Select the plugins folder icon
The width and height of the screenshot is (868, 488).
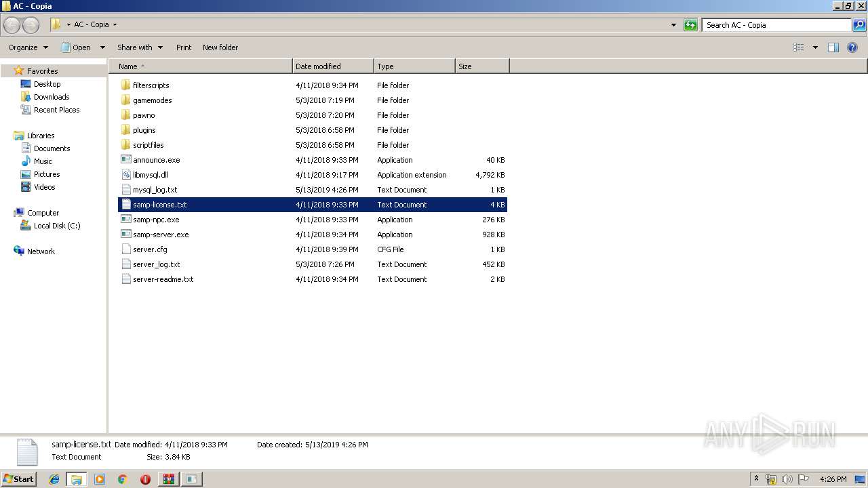click(125, 130)
